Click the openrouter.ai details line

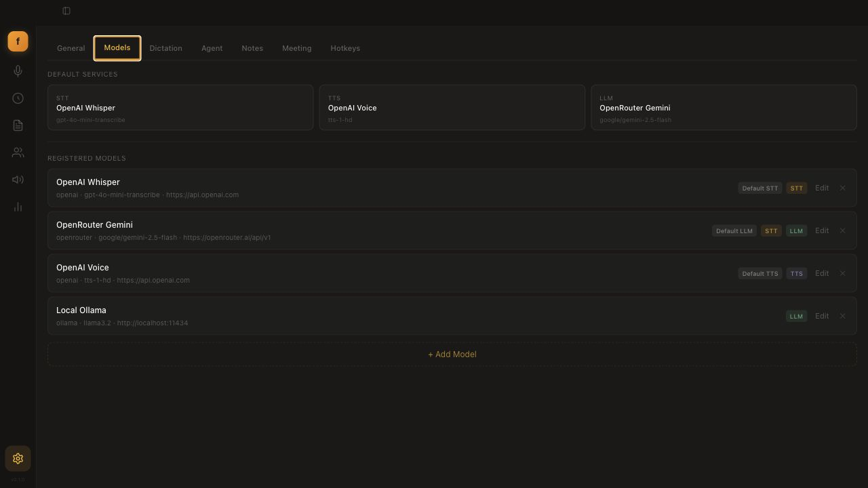[163, 237]
